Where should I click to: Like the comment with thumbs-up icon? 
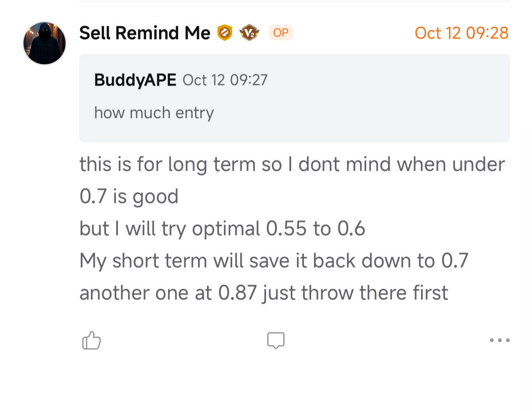coord(92,341)
